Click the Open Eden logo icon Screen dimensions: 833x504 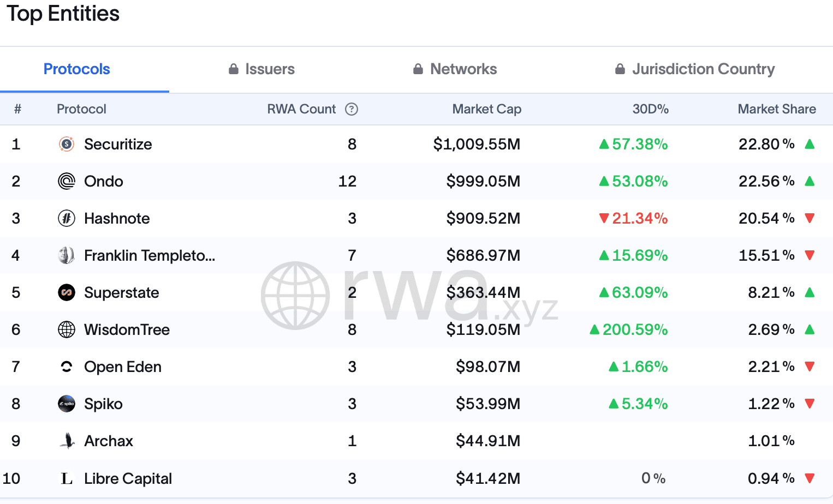(x=67, y=367)
